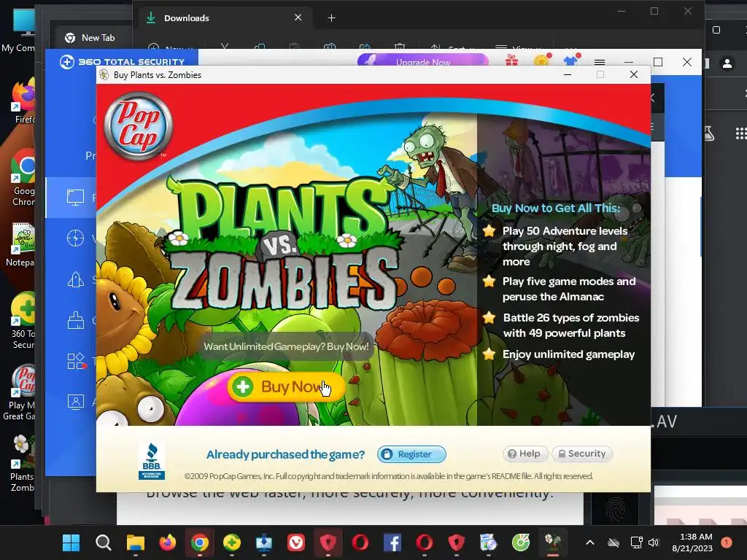Click the BBB accredited business logo
The width and height of the screenshot is (747, 560).
tap(152, 461)
